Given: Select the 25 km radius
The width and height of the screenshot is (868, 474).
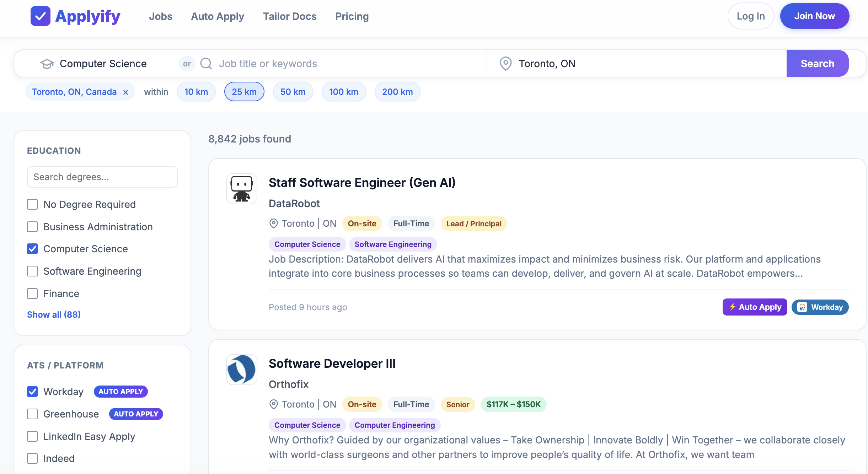Looking at the screenshot, I should tap(244, 92).
